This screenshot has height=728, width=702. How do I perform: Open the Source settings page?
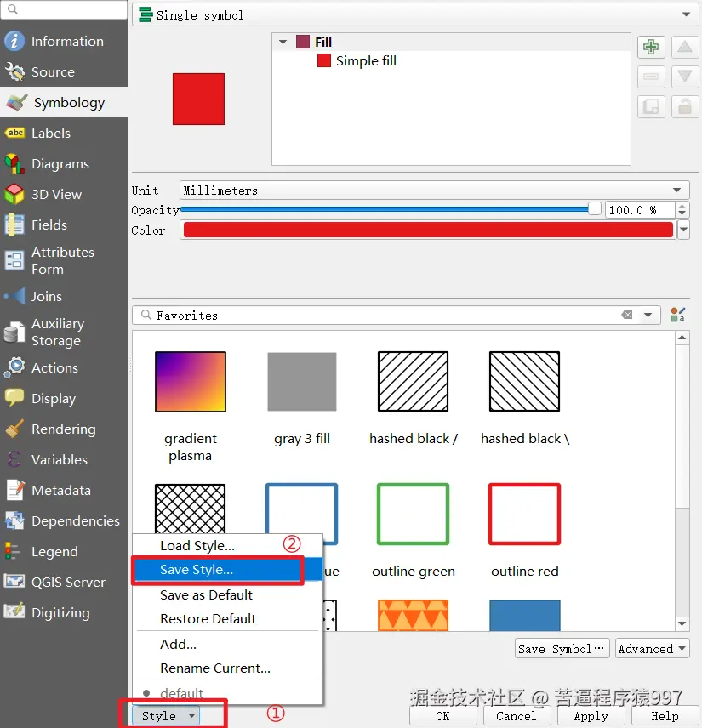coord(64,72)
